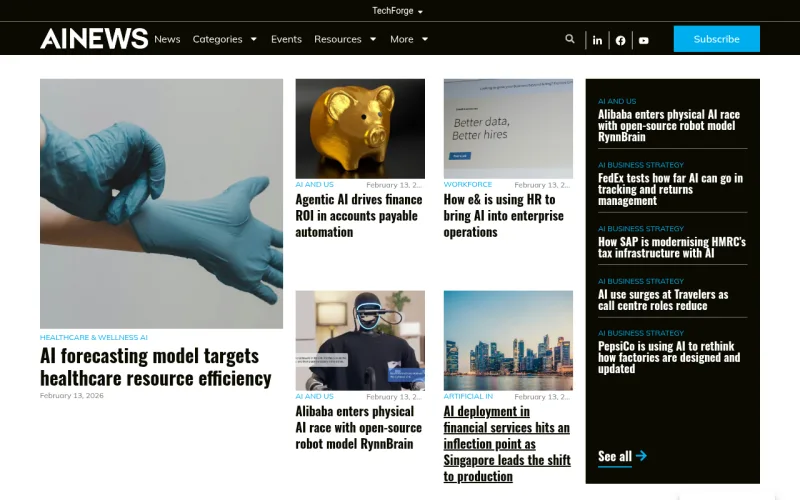Select the HEALTHCARE & WELLNESS AI category tag
This screenshot has height=500, width=800.
click(x=94, y=337)
